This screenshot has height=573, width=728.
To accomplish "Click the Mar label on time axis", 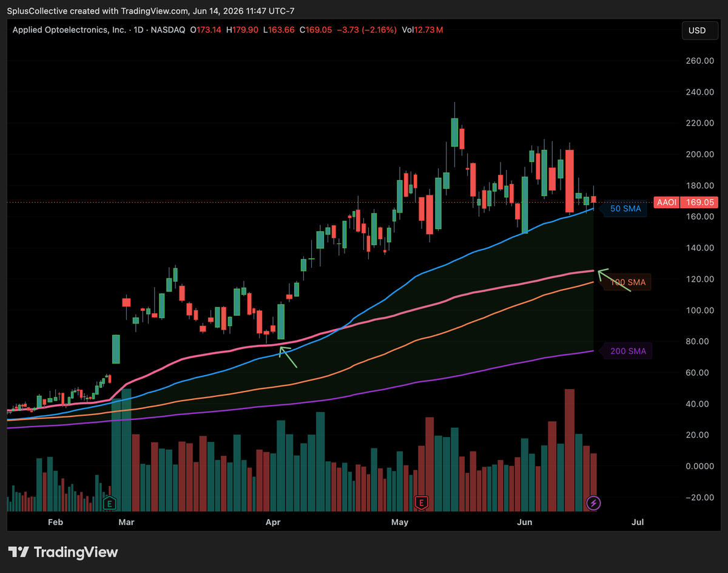I will point(126,522).
